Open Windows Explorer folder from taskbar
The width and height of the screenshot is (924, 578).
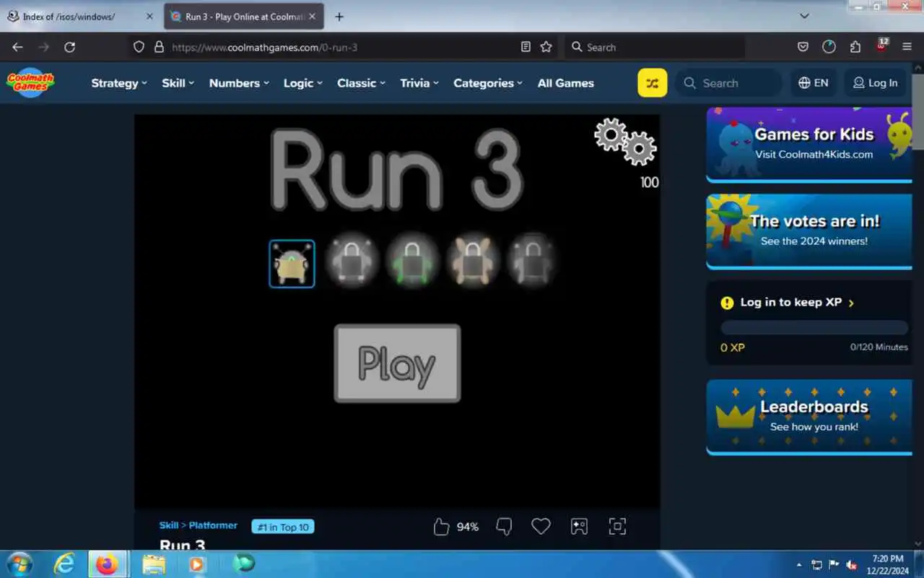[x=154, y=564]
